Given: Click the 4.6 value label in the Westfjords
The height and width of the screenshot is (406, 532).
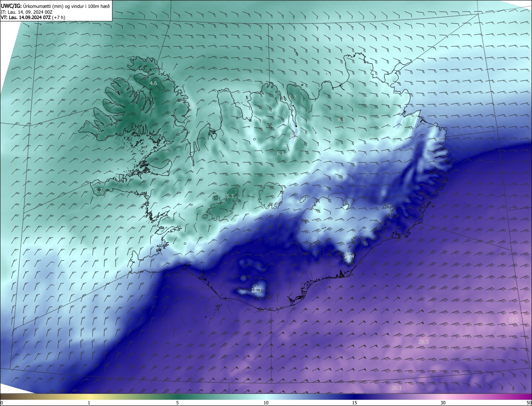Looking at the screenshot, I should pyautogui.click(x=153, y=83).
